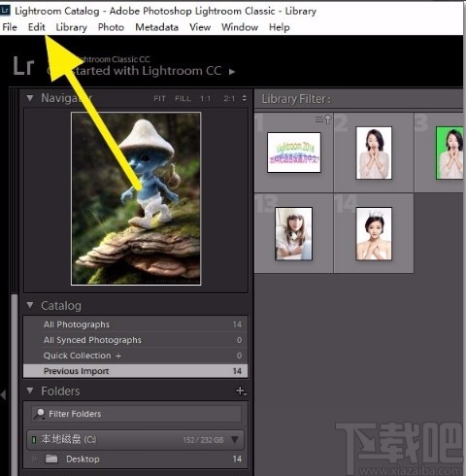The width and height of the screenshot is (466, 476).
Task: Click the Lr icon in title bar
Action: pyautogui.click(x=5, y=10)
